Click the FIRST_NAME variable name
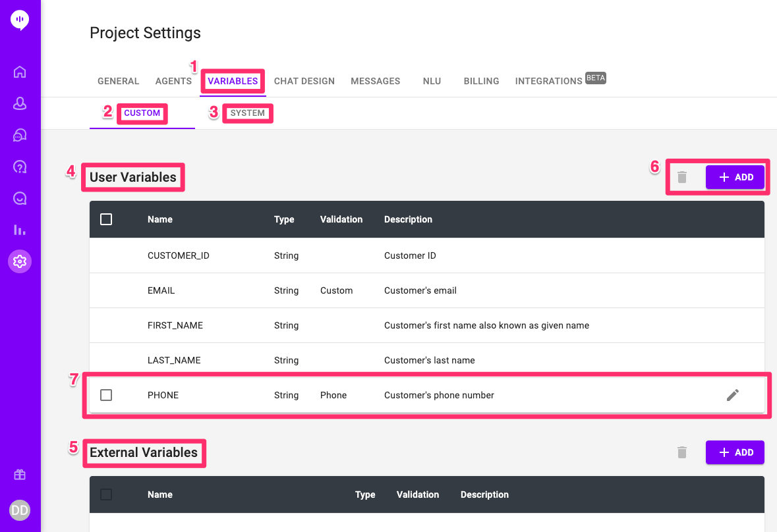The width and height of the screenshot is (777, 532). coord(175,325)
